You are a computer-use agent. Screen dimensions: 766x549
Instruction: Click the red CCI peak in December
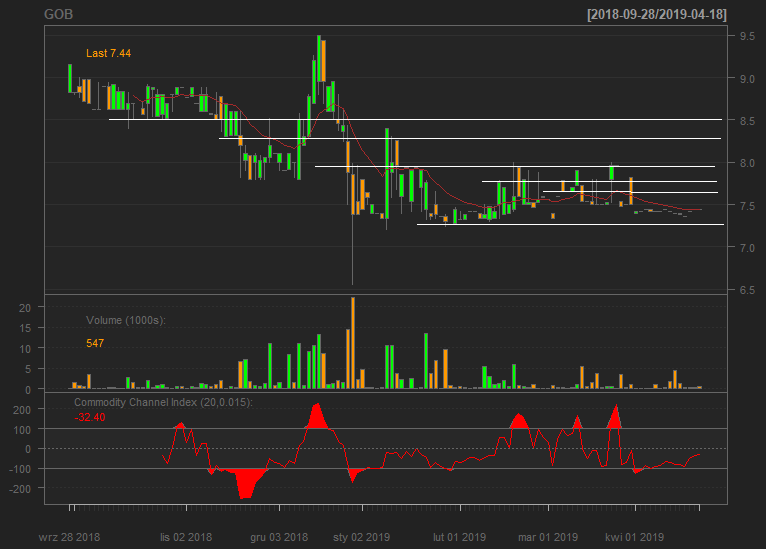[318, 416]
